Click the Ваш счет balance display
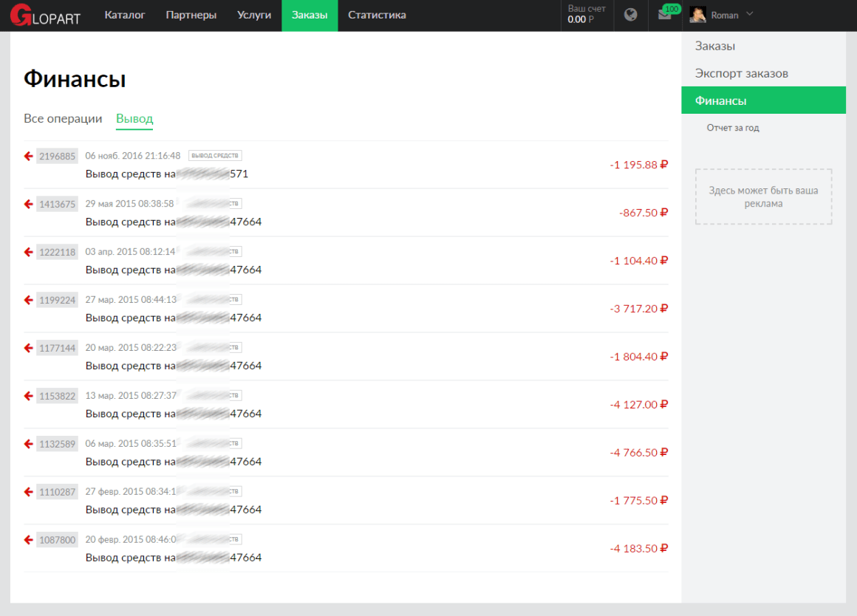Screen dimensions: 857x616 [586, 15]
